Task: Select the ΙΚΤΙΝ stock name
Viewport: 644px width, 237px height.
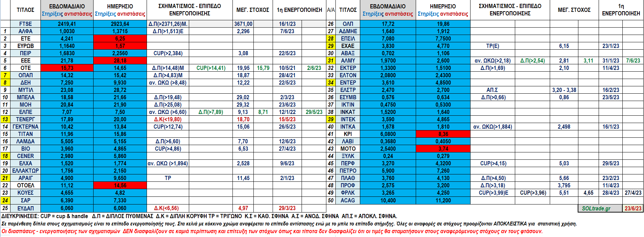Action: tap(348, 105)
